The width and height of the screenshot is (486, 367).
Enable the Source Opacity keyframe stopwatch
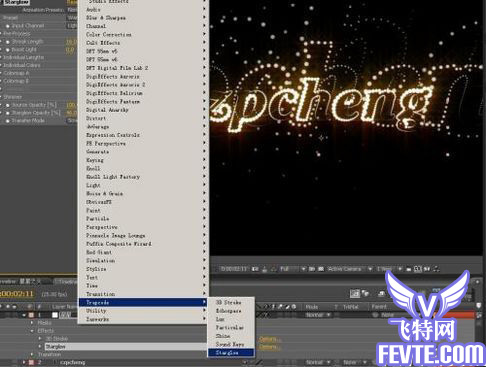coord(8,105)
